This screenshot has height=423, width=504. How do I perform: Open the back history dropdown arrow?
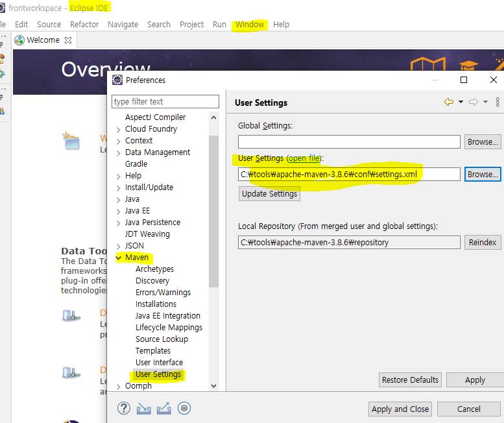[461, 103]
